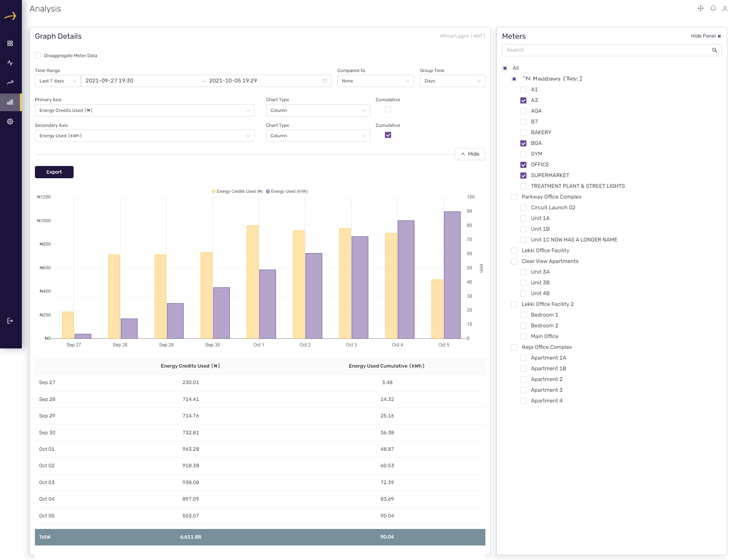Open Secondary Axis Chart Type dropdown

[x=318, y=136]
